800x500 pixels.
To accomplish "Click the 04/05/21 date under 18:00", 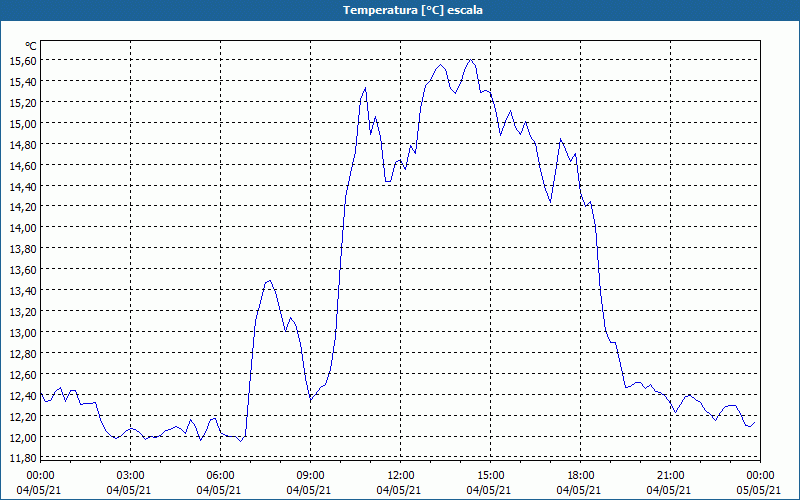I will (x=579, y=490).
